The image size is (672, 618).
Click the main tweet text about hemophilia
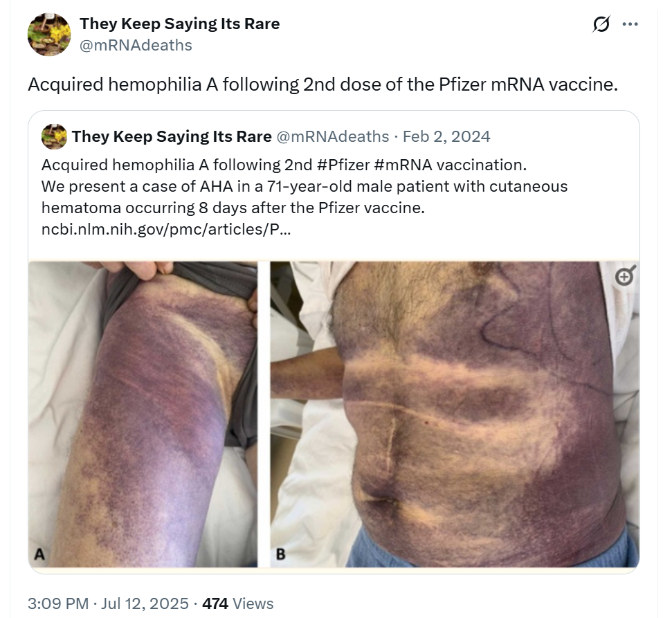(323, 84)
